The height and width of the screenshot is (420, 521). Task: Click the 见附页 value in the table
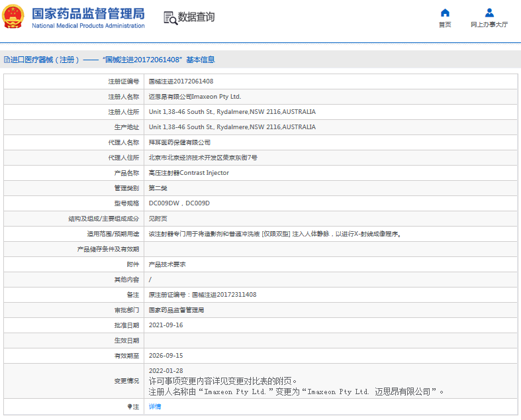pyautogui.click(x=158, y=218)
